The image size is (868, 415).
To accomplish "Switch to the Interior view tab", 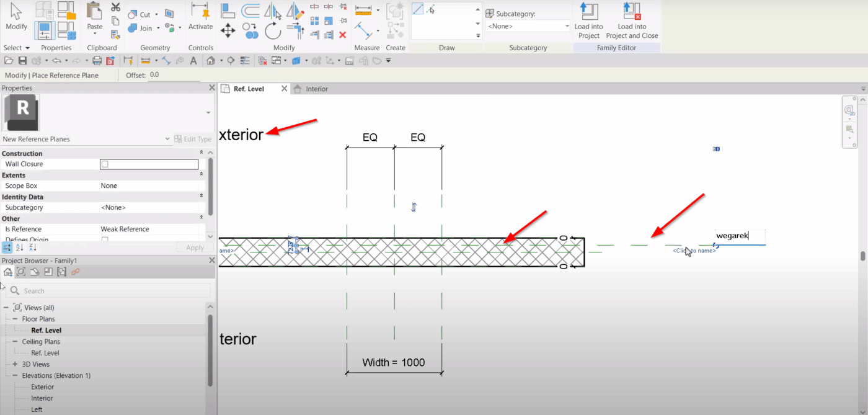I will pos(316,89).
